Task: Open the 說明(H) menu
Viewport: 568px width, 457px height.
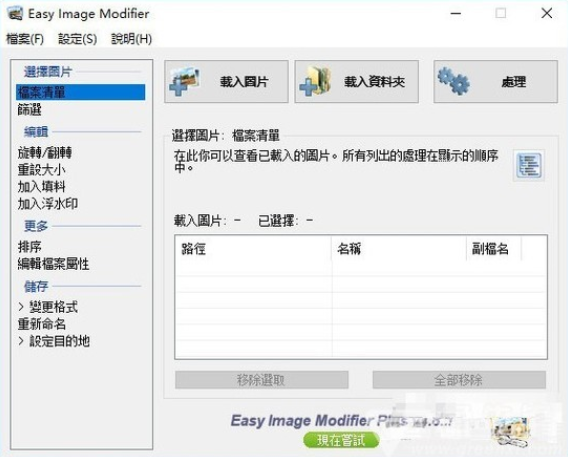Action: click(131, 39)
